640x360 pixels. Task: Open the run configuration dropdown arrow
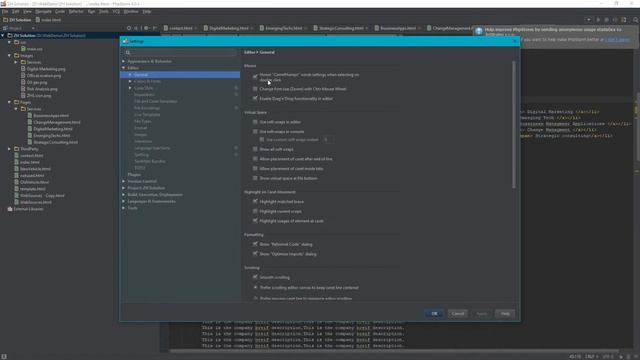589,20
